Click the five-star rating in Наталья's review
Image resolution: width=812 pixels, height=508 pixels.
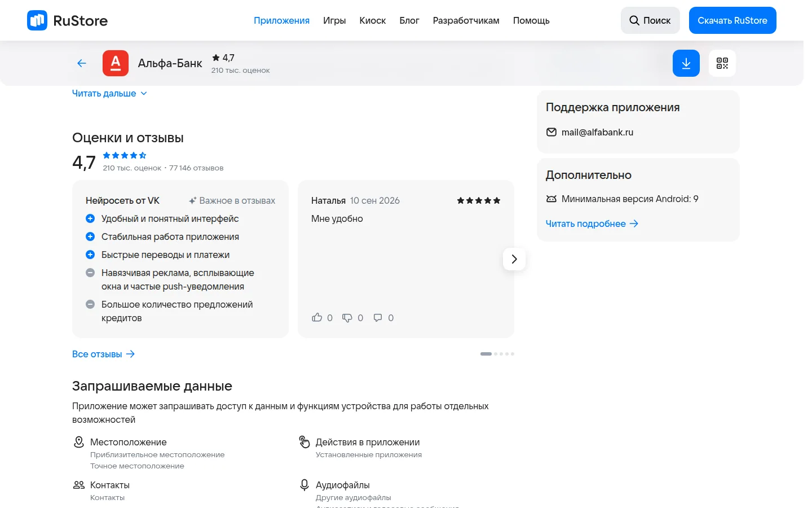tap(479, 200)
